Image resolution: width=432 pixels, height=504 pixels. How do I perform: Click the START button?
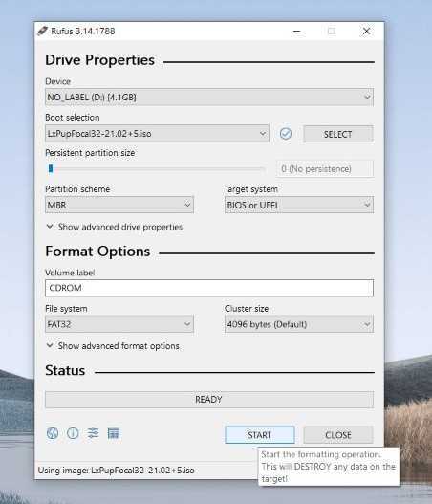260,435
